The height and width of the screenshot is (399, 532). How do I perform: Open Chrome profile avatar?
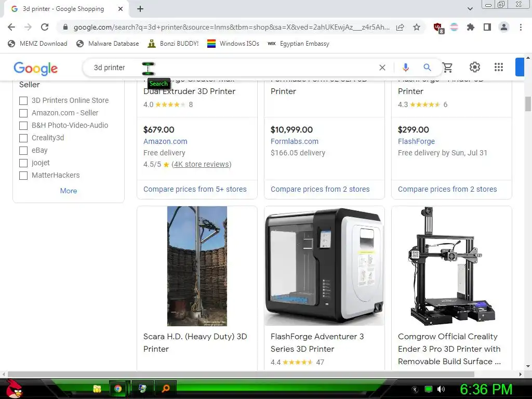click(504, 27)
